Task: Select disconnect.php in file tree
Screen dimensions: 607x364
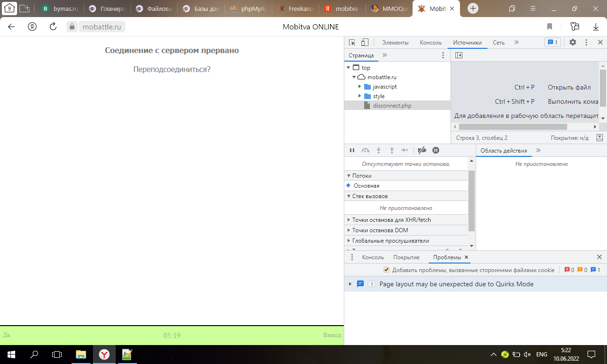Action: [x=392, y=106]
